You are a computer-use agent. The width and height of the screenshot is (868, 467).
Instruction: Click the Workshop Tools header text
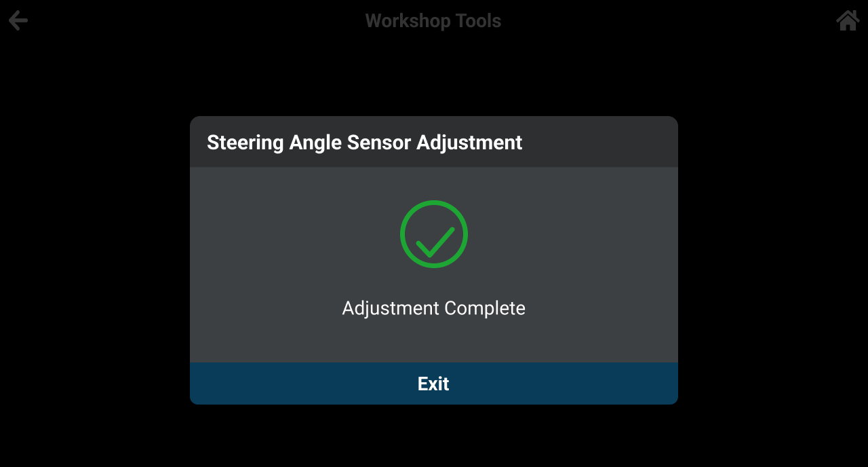click(x=433, y=21)
